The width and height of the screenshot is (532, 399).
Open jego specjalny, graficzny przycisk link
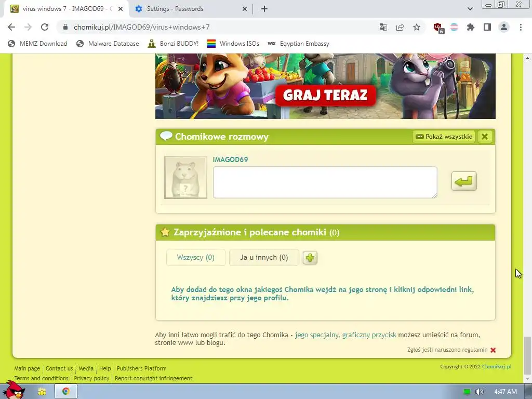(x=345, y=335)
